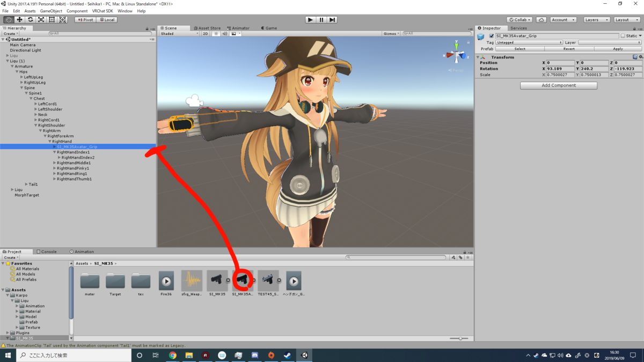Toggle the Local handle rotation button
The width and height of the screenshot is (644, 362).
pos(106,20)
